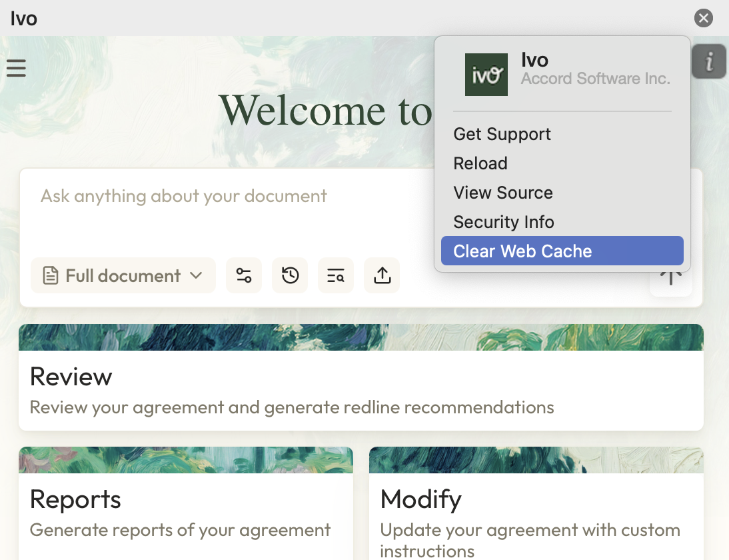The height and width of the screenshot is (560, 729).
Task: Click 'Generate reports of your agreement' text
Action: click(x=180, y=530)
